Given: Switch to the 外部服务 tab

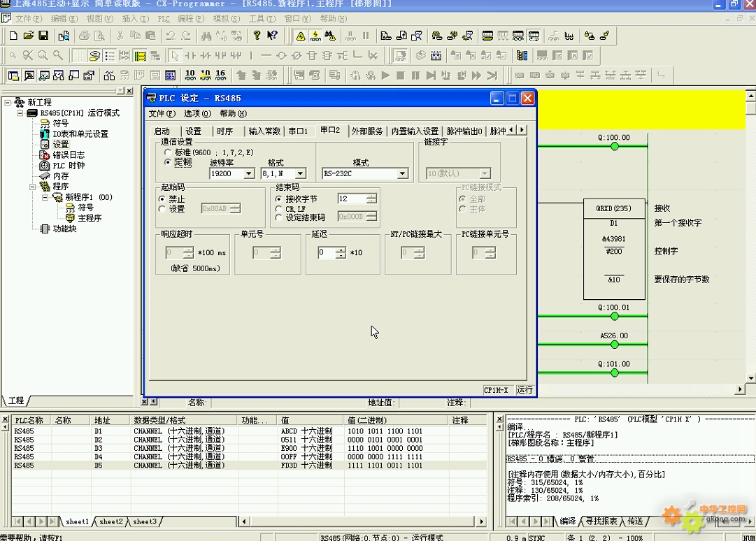Looking at the screenshot, I should pos(367,131).
